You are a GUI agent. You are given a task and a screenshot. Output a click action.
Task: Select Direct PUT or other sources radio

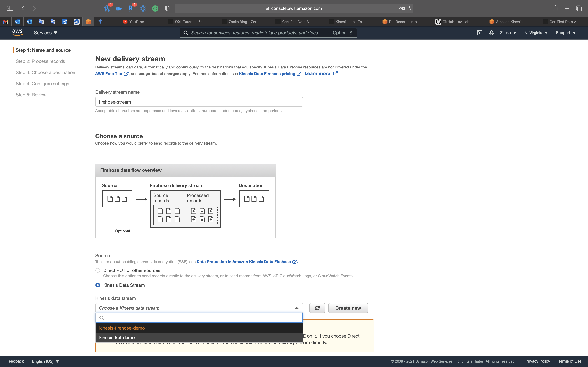(98, 270)
